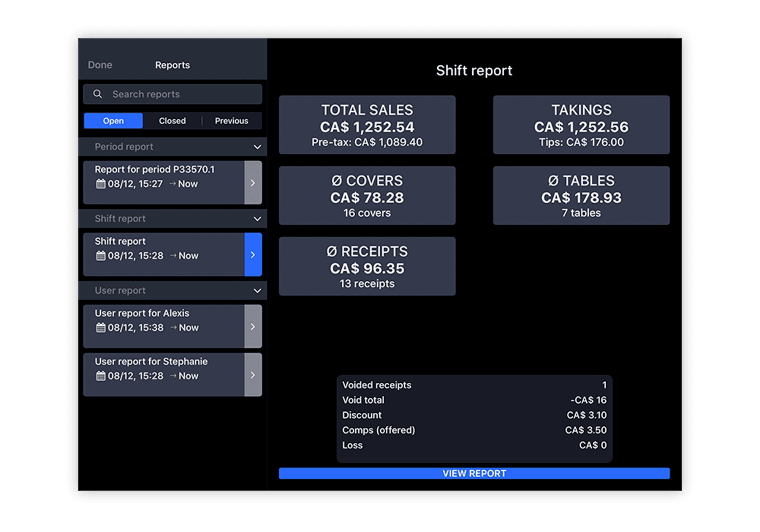Click the calendar icon on Alexis user report
Viewport: 760px width, 532px height.
click(x=101, y=327)
